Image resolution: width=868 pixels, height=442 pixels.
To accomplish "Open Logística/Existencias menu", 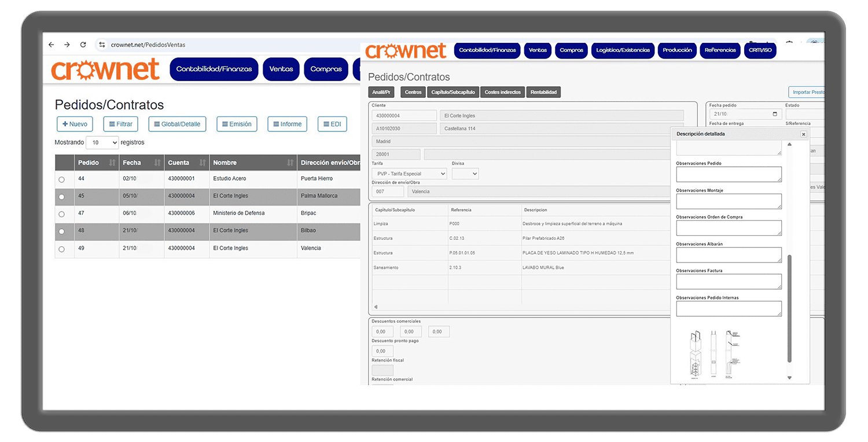I will pyautogui.click(x=623, y=50).
